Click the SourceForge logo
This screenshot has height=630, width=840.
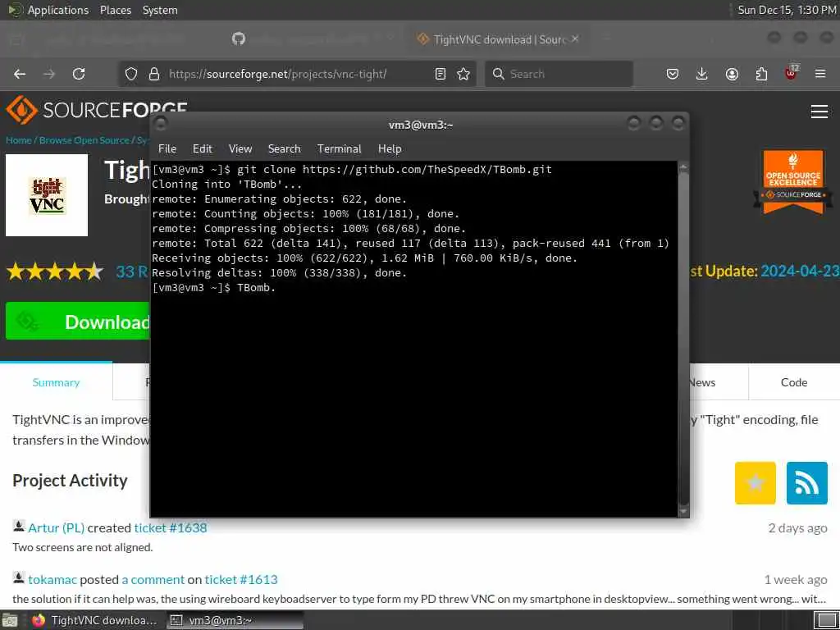coord(97,110)
